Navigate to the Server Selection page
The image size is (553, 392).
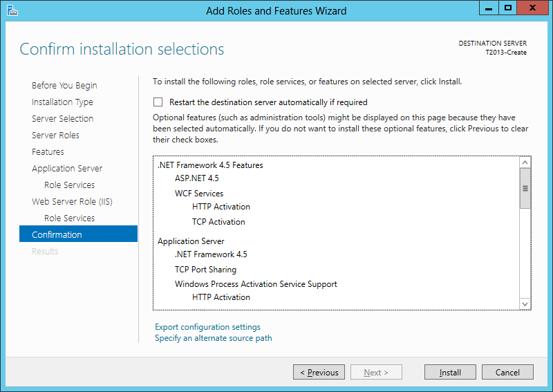pos(62,119)
